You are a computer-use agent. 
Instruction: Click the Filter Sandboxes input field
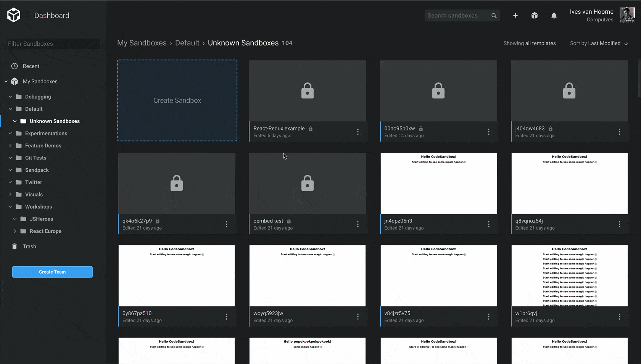pos(52,43)
